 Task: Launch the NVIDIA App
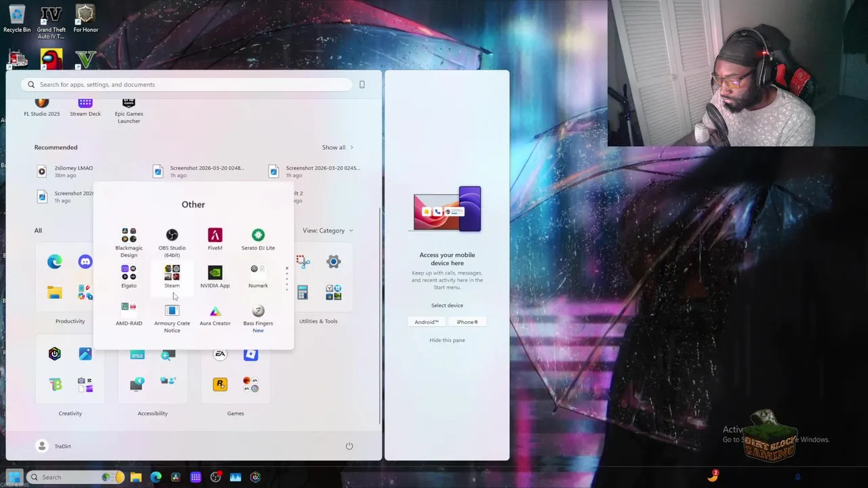tap(215, 277)
